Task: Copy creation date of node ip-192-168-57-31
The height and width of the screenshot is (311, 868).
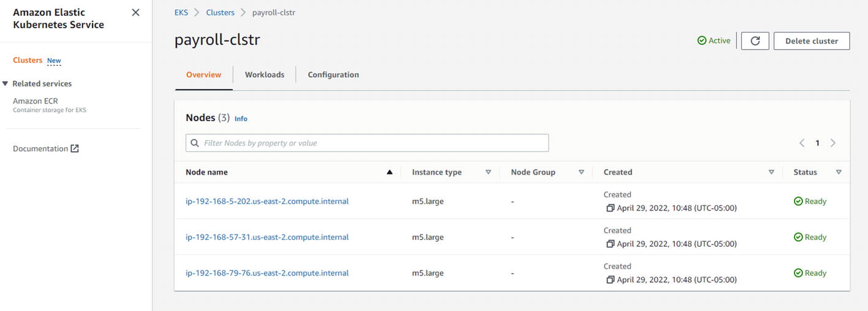Action: click(x=609, y=244)
